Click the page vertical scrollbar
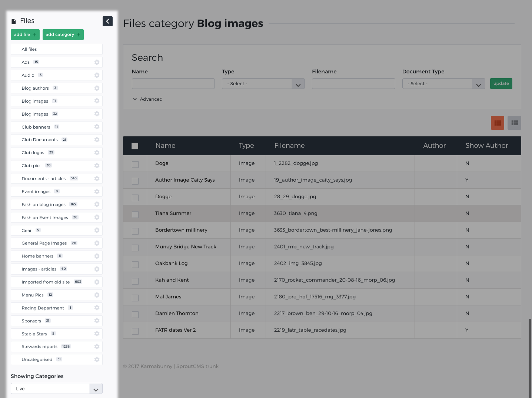This screenshot has height=398, width=532. [x=530, y=358]
